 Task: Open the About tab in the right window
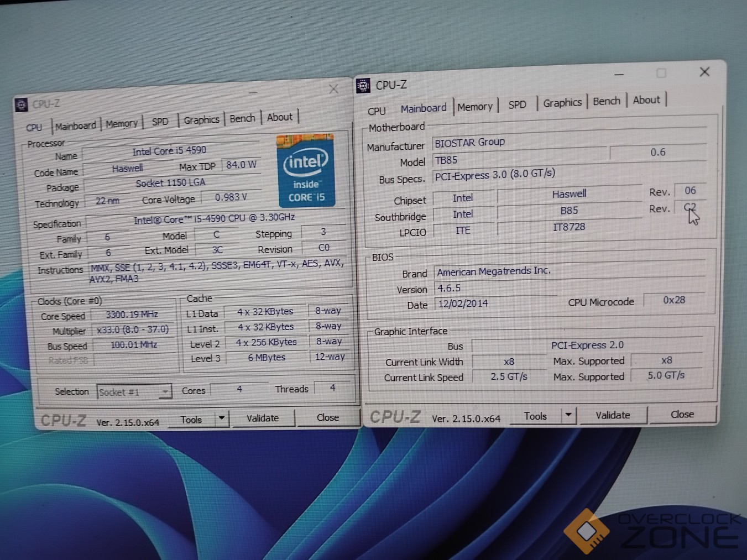coord(646,100)
